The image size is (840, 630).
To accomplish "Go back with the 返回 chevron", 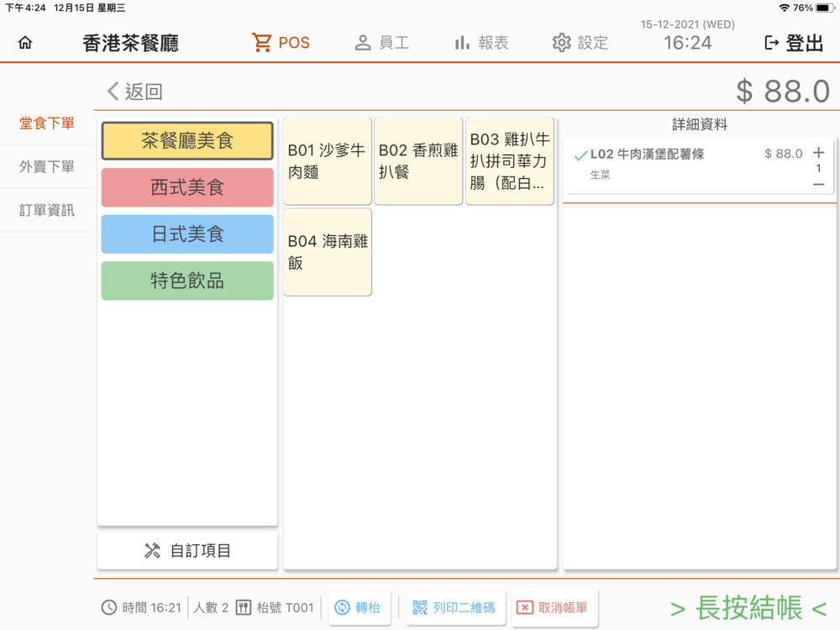I will pyautogui.click(x=135, y=91).
